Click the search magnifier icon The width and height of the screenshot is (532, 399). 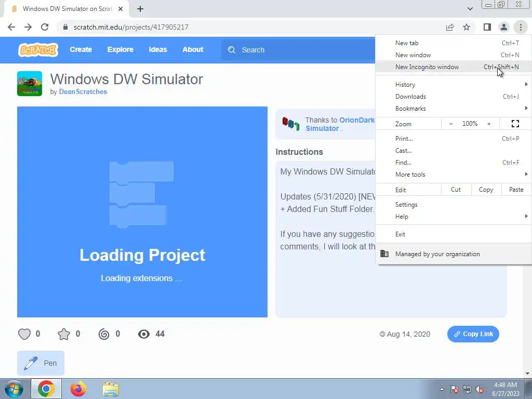[x=232, y=50]
